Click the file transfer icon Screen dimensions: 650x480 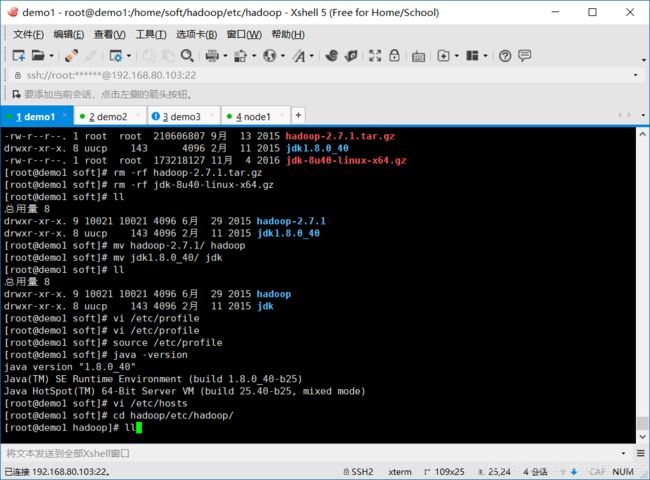click(x=240, y=56)
